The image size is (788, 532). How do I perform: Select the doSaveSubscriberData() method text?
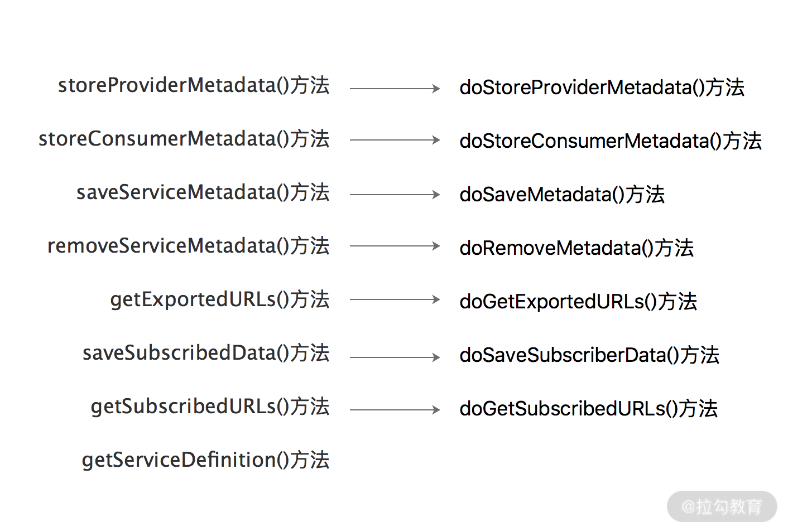(x=589, y=355)
